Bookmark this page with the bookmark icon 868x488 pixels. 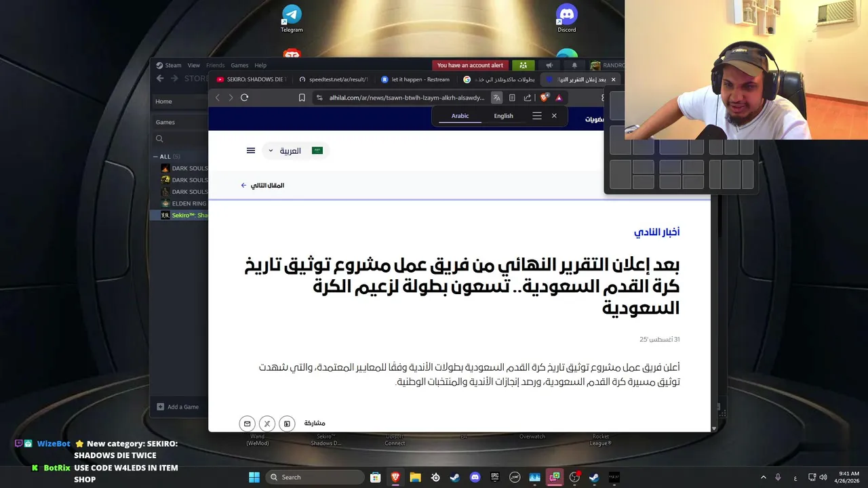point(302,98)
